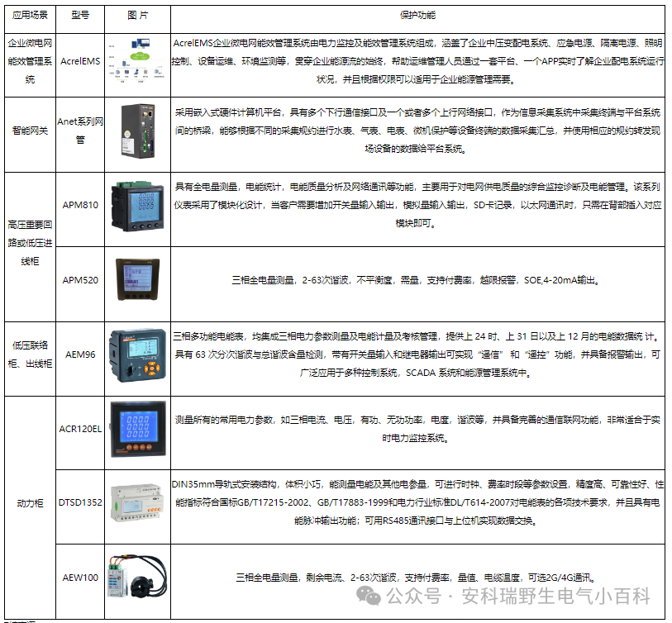Click the AEW100 sensor product image
This screenshot has width=672, height=623.
pyautogui.click(x=137, y=577)
